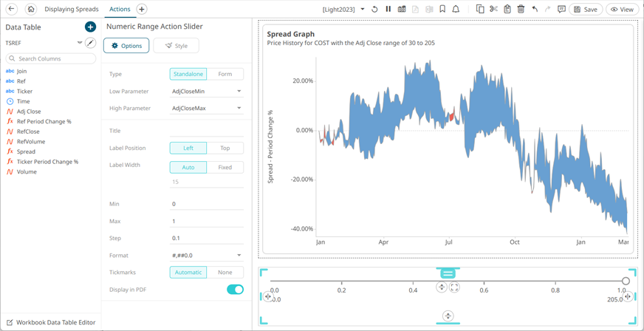644x331 pixels.
Task: Set Label Position to Top
Action: pos(225,148)
